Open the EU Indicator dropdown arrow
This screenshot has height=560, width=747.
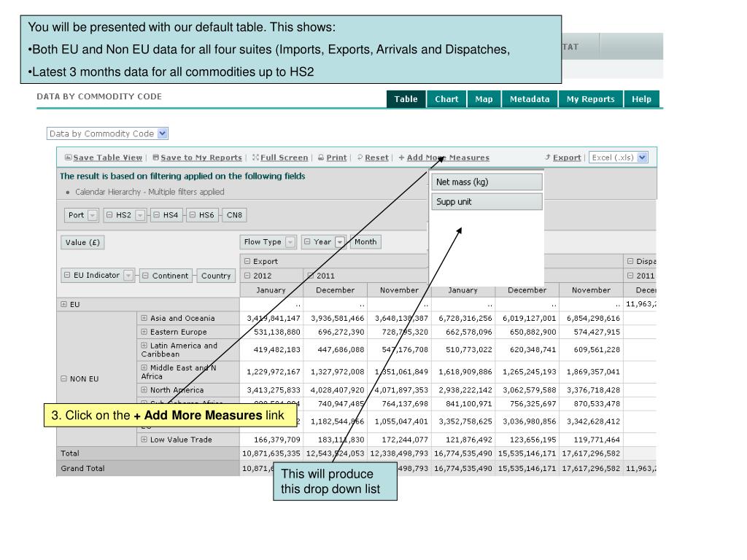tap(128, 275)
